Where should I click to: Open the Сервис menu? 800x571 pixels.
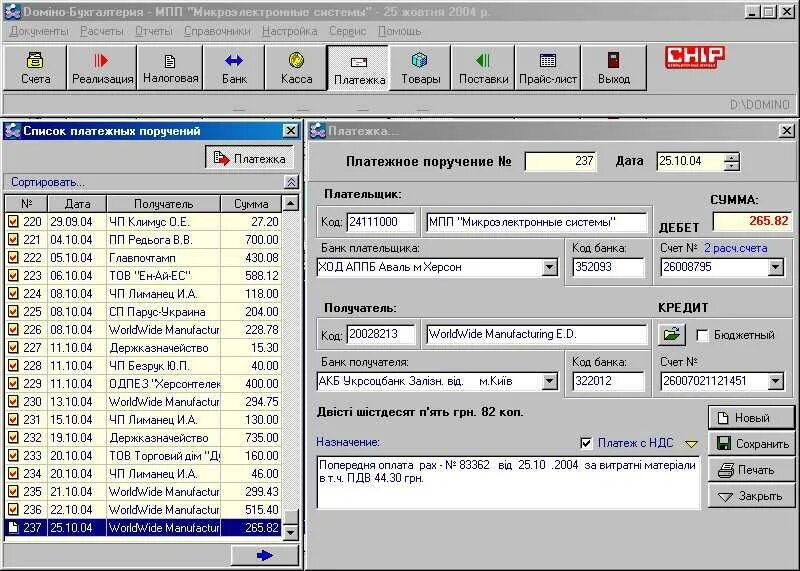347,31
